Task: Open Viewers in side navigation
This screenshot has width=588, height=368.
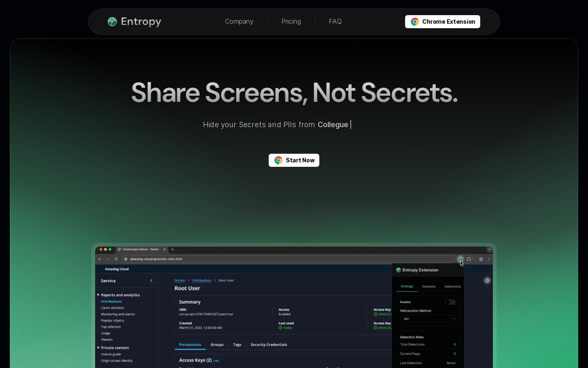Action: (x=107, y=339)
